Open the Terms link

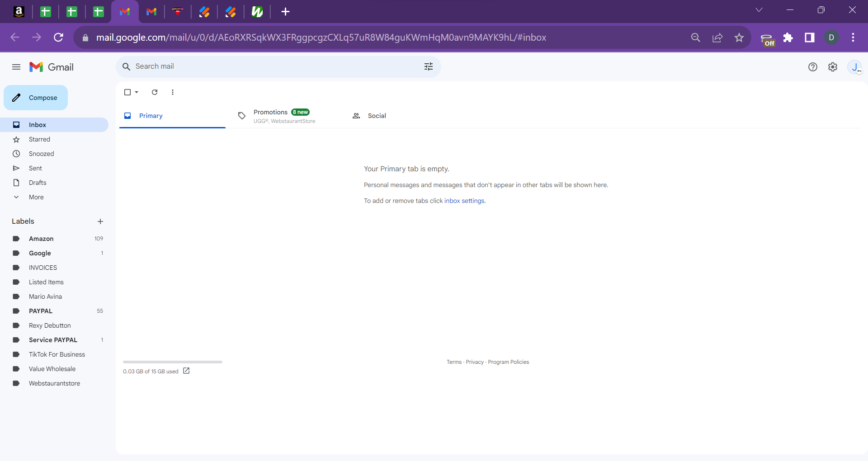coord(454,362)
